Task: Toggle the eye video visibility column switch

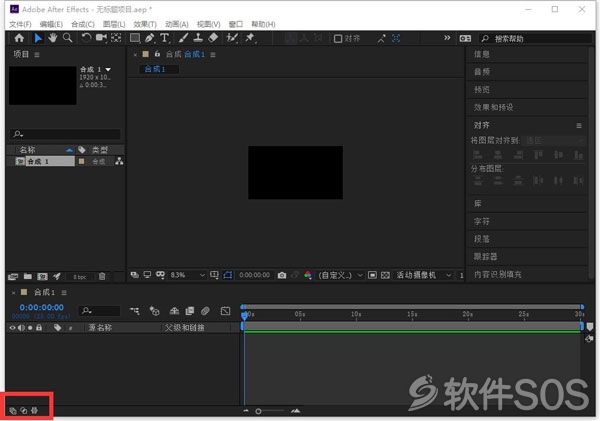Action: (13, 328)
